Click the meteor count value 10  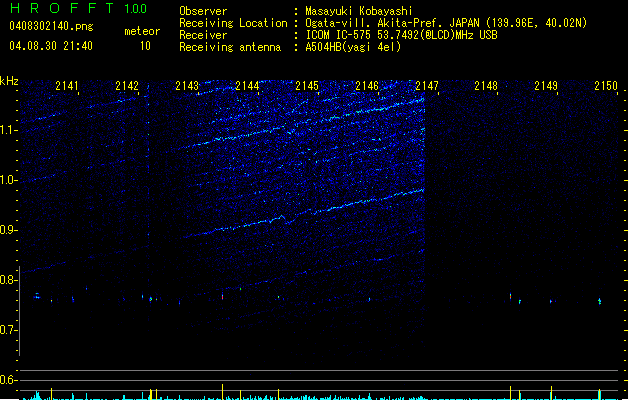pyautogui.click(x=145, y=46)
